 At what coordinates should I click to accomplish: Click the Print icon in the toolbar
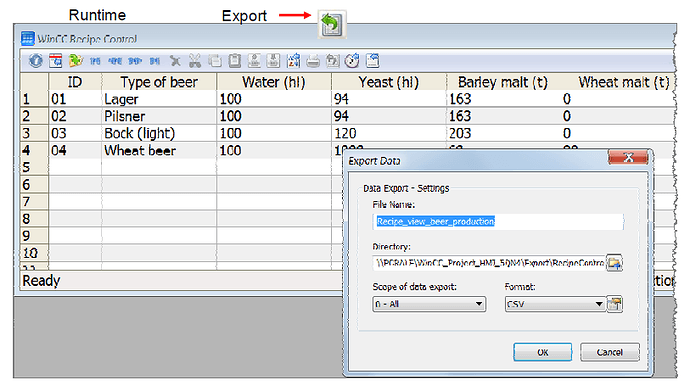313,61
